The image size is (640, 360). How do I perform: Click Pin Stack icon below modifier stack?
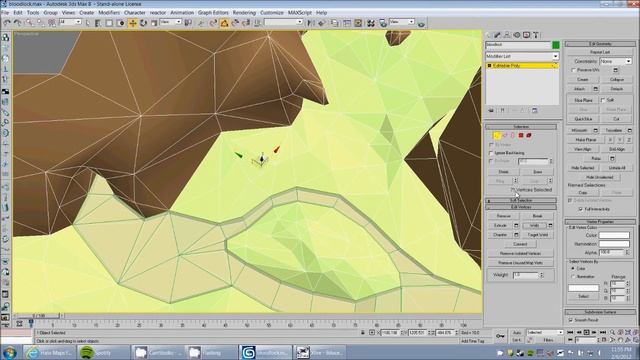coord(491,111)
